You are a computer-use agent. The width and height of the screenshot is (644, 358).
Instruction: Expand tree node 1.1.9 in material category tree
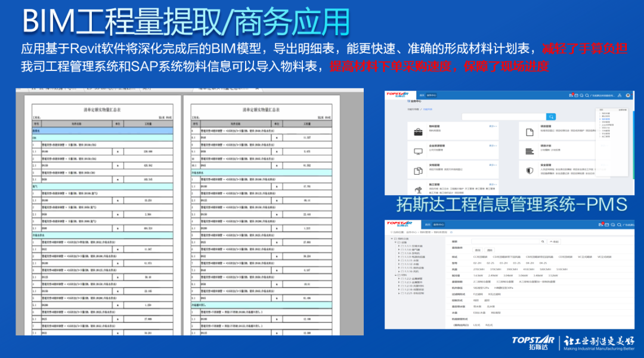click(399, 257)
